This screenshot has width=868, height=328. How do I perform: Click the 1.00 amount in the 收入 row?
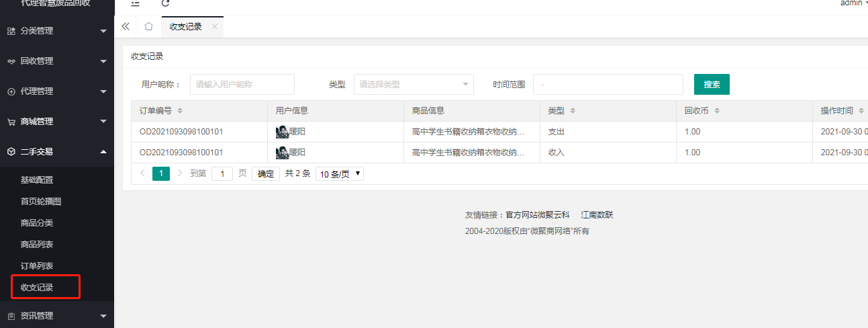[693, 153]
